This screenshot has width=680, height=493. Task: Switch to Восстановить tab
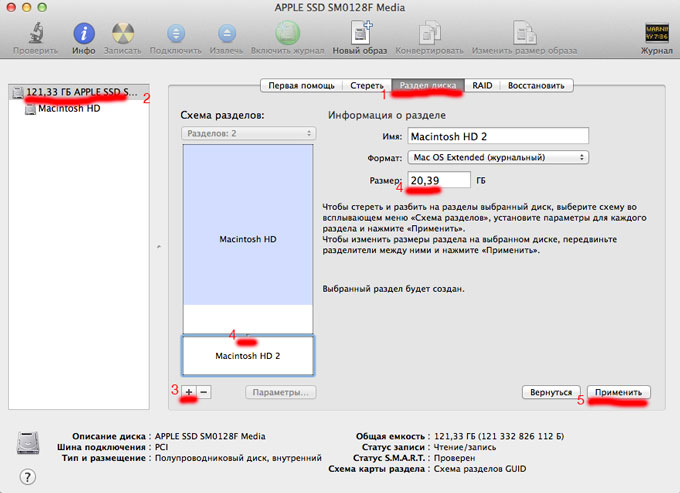point(536,85)
